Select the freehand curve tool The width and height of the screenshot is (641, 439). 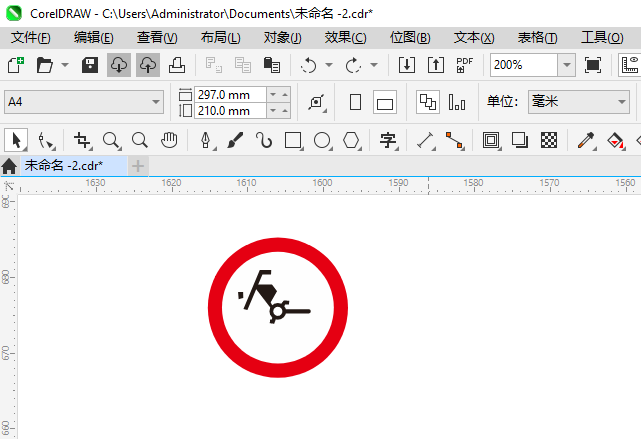click(x=264, y=141)
